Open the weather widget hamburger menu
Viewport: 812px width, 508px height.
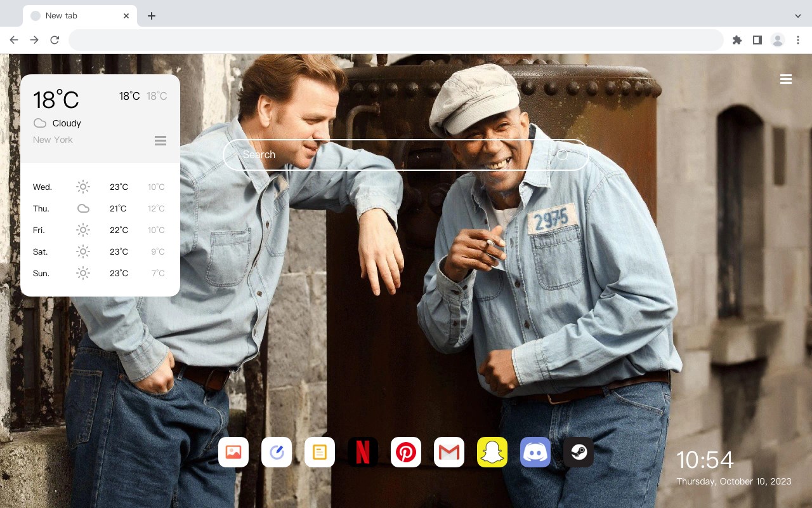[x=160, y=140]
